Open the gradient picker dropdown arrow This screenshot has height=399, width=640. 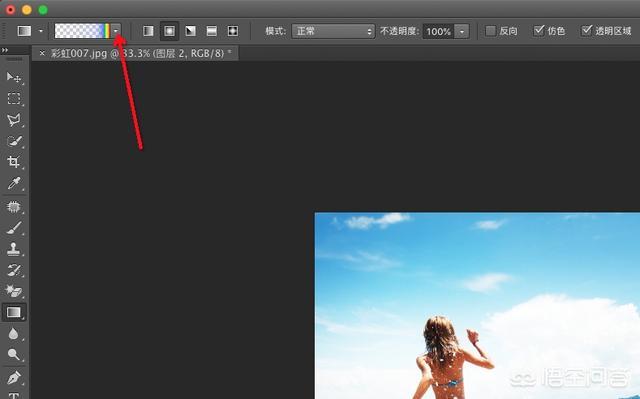pos(116,31)
